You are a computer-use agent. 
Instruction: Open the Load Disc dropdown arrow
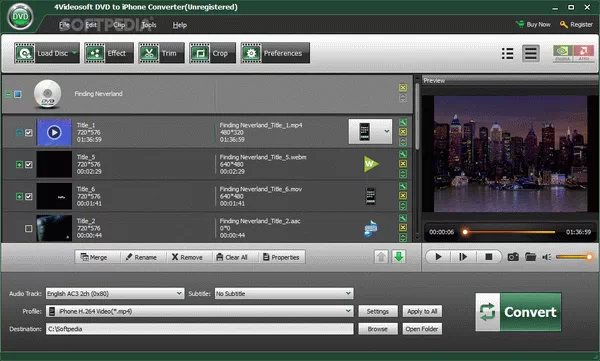point(75,53)
